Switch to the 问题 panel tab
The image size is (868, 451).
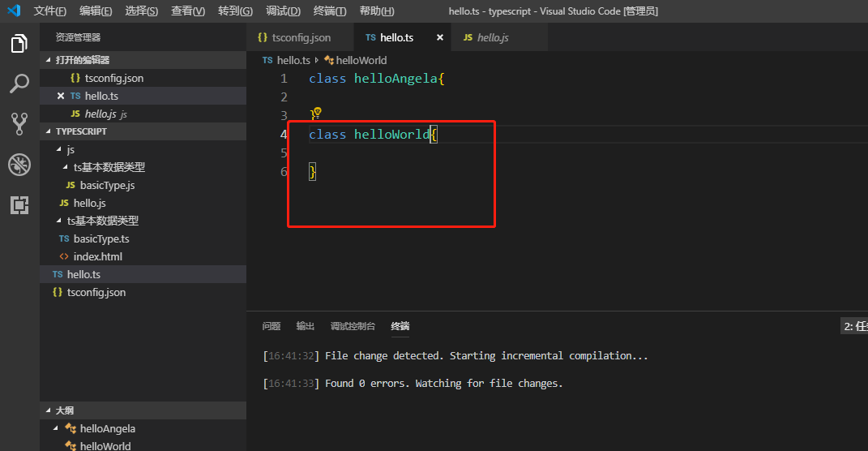(x=272, y=326)
